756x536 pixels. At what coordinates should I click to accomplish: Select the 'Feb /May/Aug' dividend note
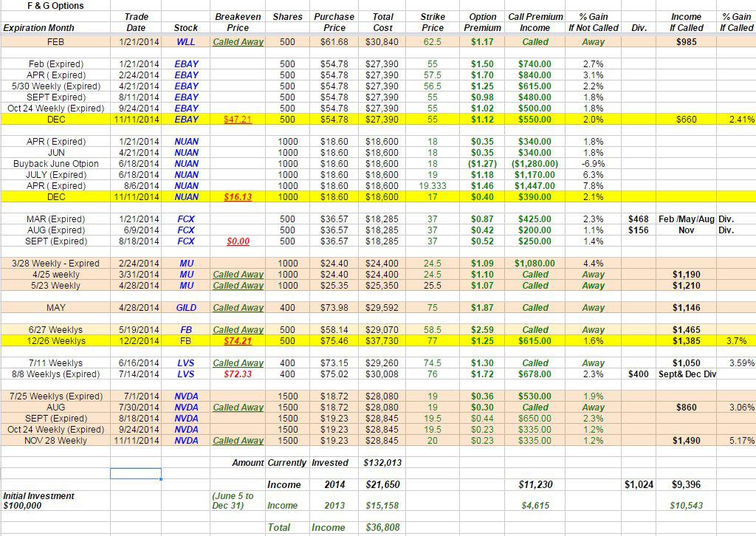tap(687, 219)
